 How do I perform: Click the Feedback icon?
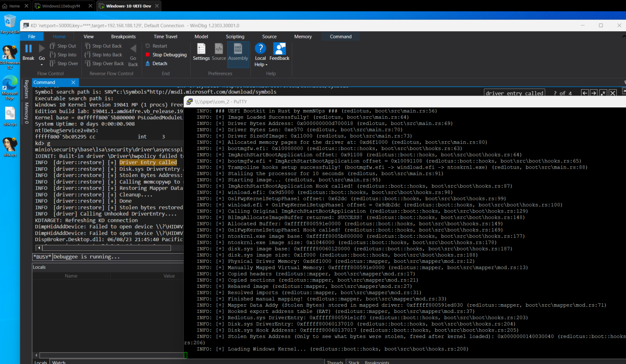[x=279, y=52]
